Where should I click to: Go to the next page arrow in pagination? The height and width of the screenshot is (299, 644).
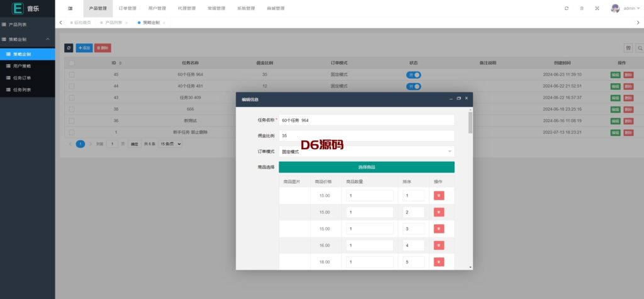(x=91, y=144)
